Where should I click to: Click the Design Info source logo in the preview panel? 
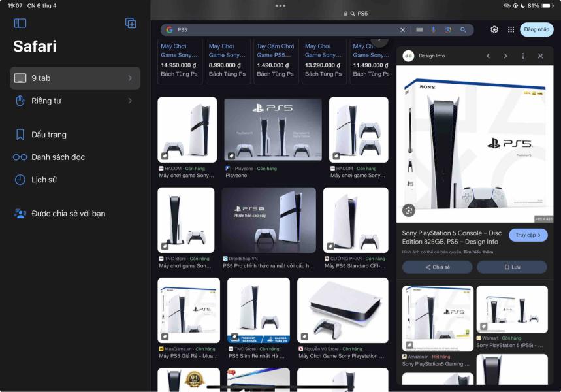coord(408,56)
